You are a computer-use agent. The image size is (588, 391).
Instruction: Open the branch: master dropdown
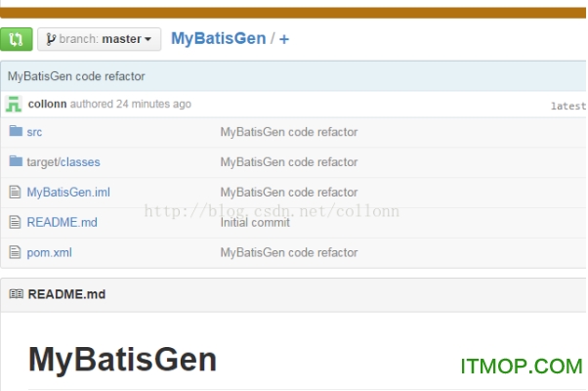(x=100, y=39)
